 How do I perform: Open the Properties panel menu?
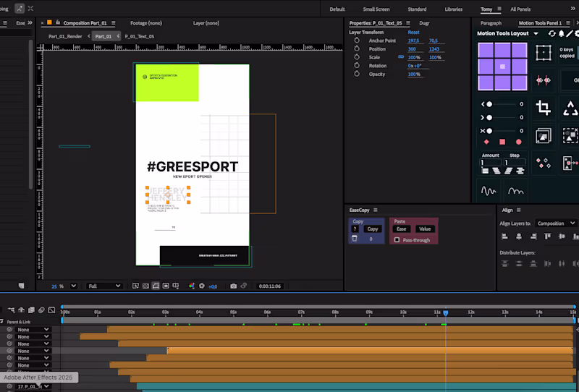408,23
